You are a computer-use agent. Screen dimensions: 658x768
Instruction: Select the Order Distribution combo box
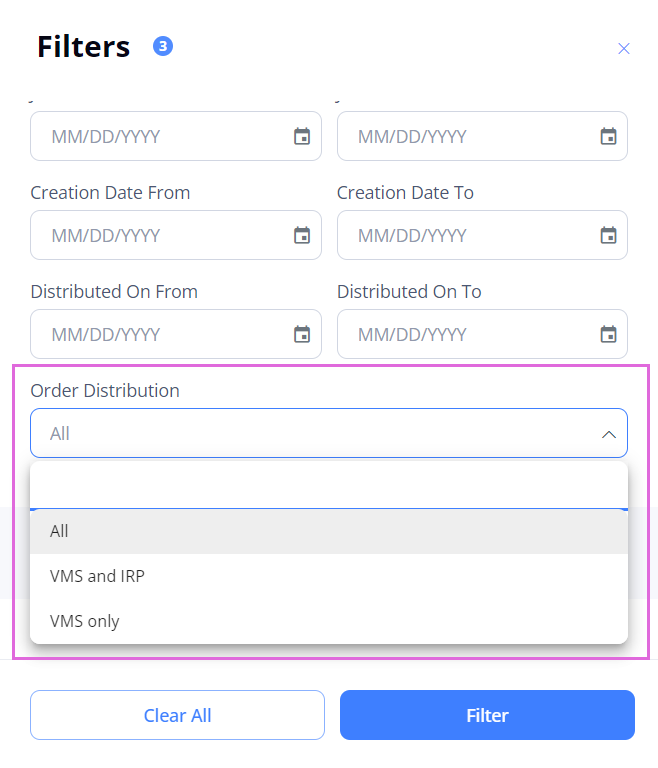click(x=329, y=433)
